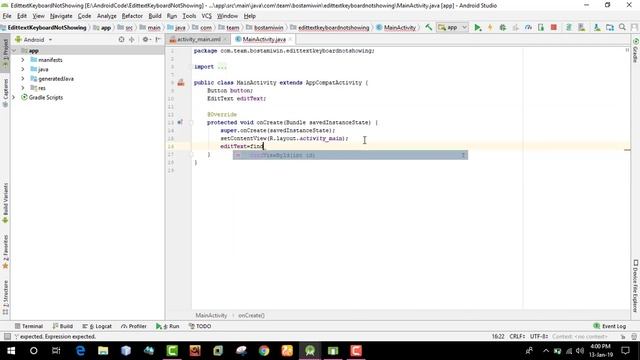Expand Gradle Scripts node

pos(14,98)
